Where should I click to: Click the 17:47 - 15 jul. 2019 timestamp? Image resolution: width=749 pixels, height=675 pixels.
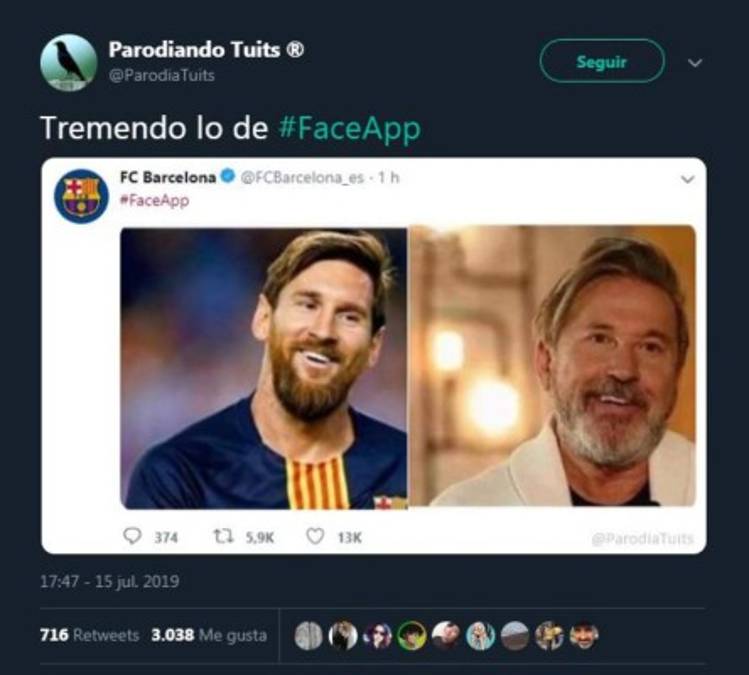(110, 581)
